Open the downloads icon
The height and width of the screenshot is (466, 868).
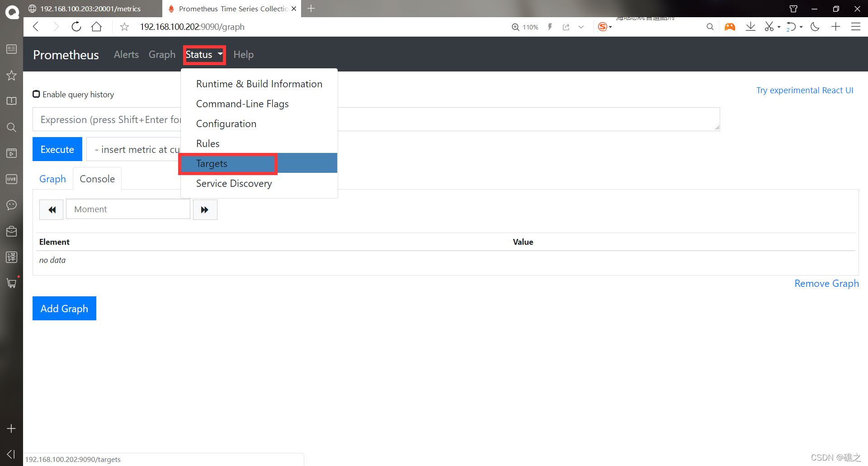[750, 27]
